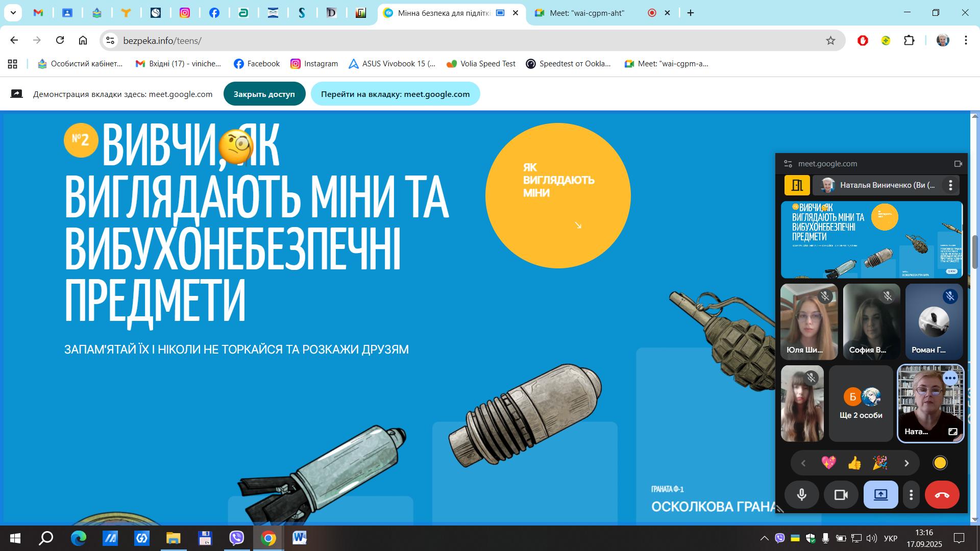The width and height of the screenshot is (980, 551).
Task: Toggle the microphone in Meet controls
Action: [801, 495]
